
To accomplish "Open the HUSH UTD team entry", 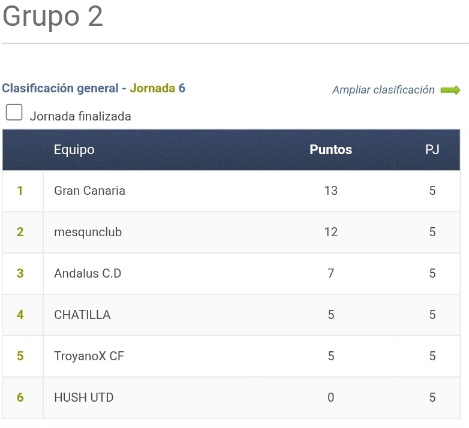I will pos(84,397).
